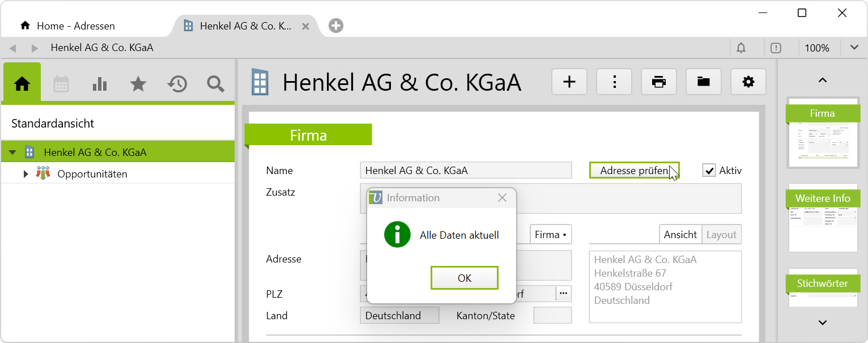Open the folder icon in the header
The height and width of the screenshot is (343, 868).
pyautogui.click(x=703, y=82)
